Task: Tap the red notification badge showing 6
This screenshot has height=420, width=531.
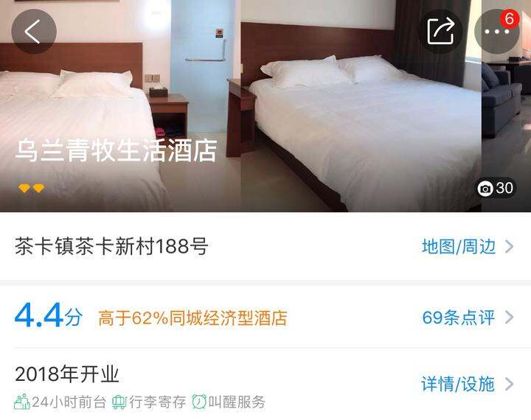Action: [x=510, y=18]
